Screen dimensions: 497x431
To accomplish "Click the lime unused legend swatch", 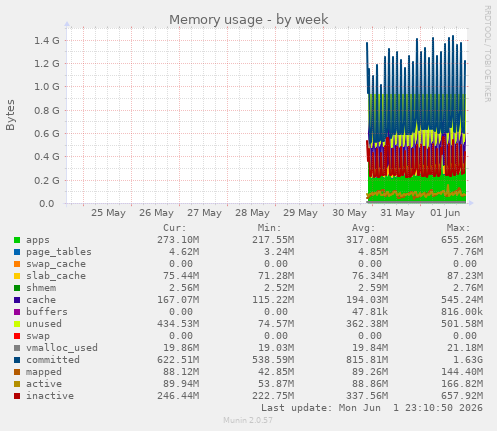I will point(17,324).
